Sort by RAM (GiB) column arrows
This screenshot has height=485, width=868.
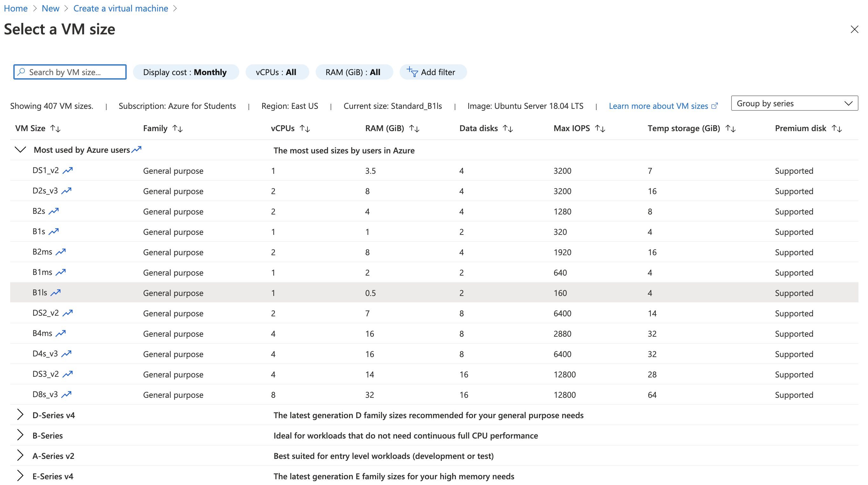[414, 129]
